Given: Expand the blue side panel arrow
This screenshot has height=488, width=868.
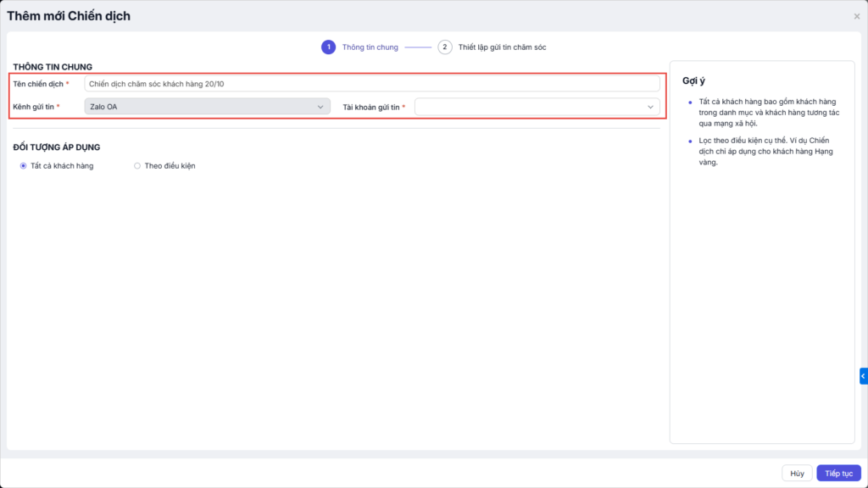Looking at the screenshot, I should pos(863,375).
